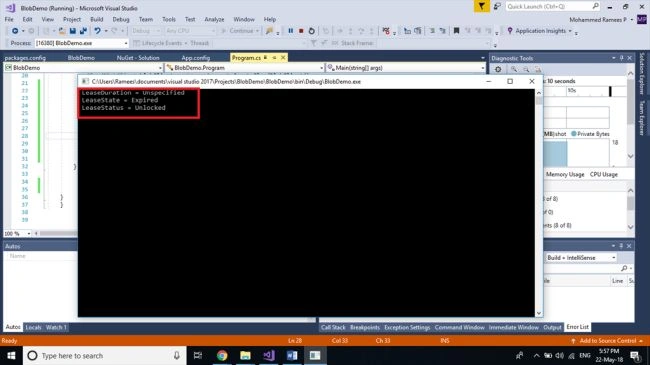Click the Undo toolbar icon

pyautogui.click(x=97, y=31)
